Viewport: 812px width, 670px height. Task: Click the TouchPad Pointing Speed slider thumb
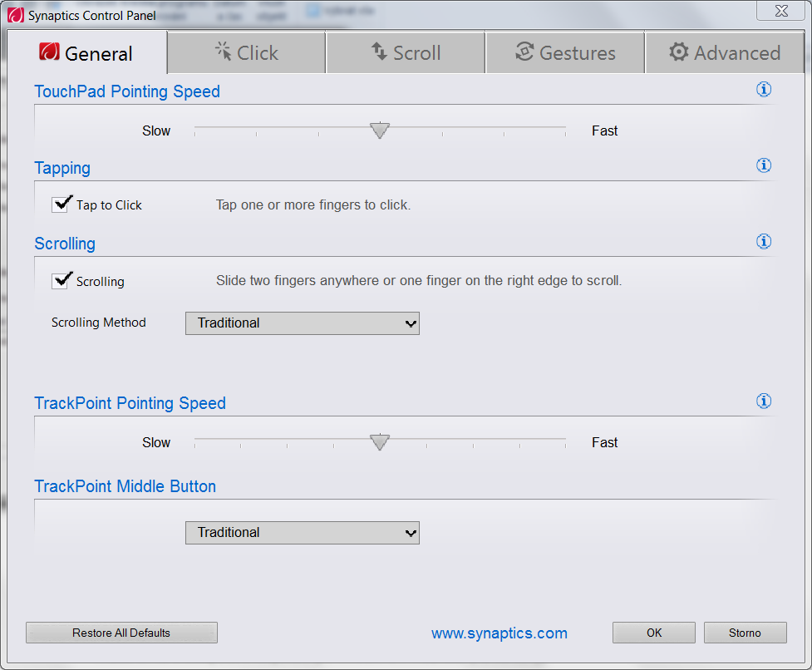[x=380, y=131]
